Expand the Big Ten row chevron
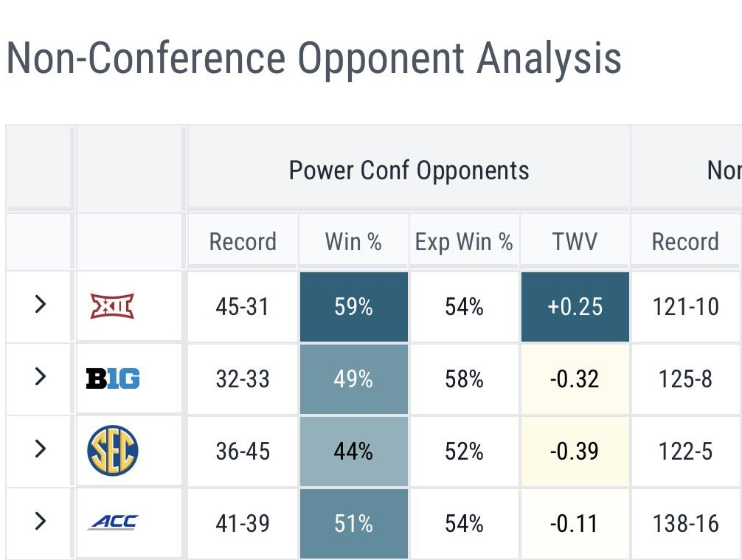Viewport: 742px width, 560px height. tap(41, 377)
